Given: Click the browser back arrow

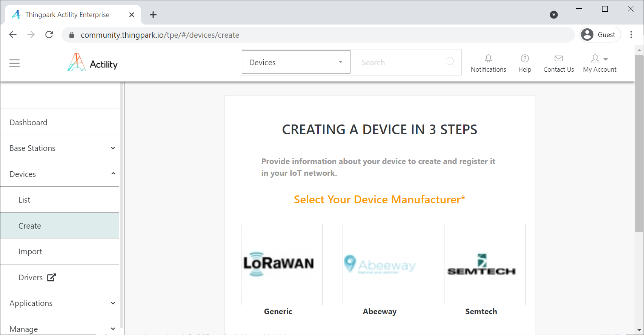Looking at the screenshot, I should 13,35.
